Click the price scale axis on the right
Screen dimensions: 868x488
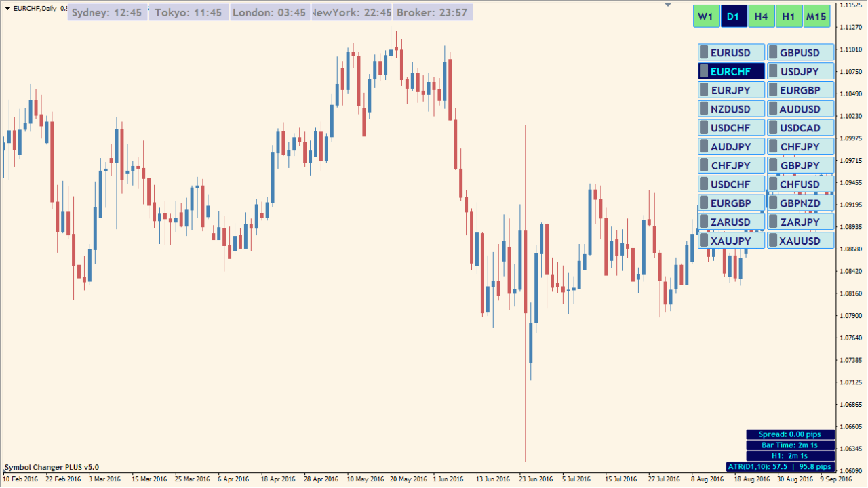tap(850, 271)
